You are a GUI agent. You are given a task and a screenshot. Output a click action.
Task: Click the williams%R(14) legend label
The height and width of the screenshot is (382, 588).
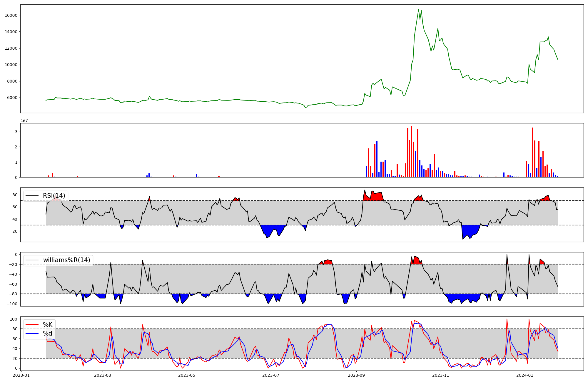pyautogui.click(x=66, y=260)
